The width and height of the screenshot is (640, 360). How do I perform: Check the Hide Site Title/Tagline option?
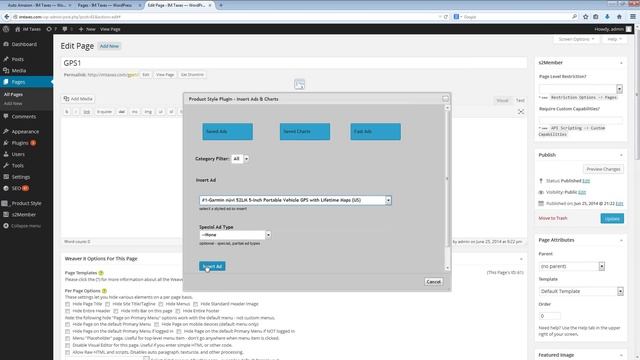pyautogui.click(x=107, y=304)
